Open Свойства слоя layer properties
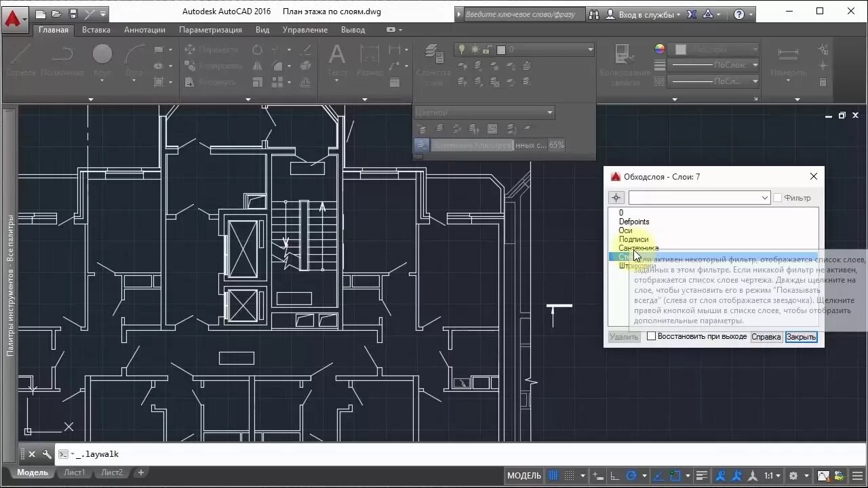 tap(433, 65)
